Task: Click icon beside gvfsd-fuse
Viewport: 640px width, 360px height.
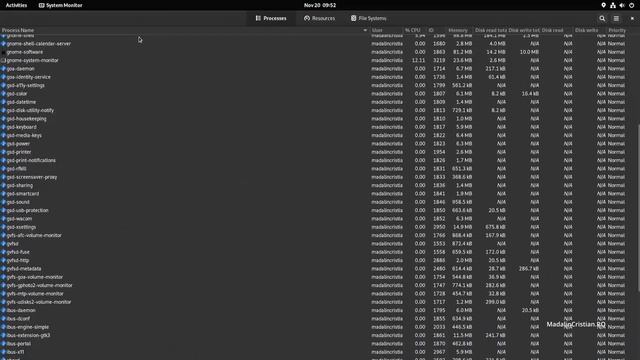Action: tap(3, 252)
